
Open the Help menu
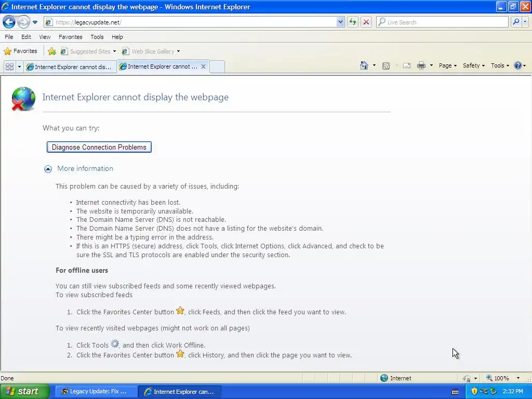(117, 37)
